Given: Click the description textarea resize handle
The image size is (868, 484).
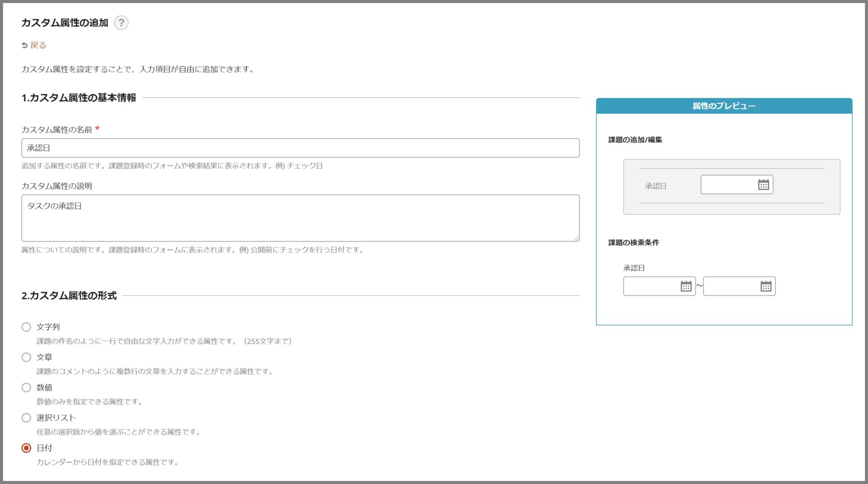Looking at the screenshot, I should (x=576, y=239).
